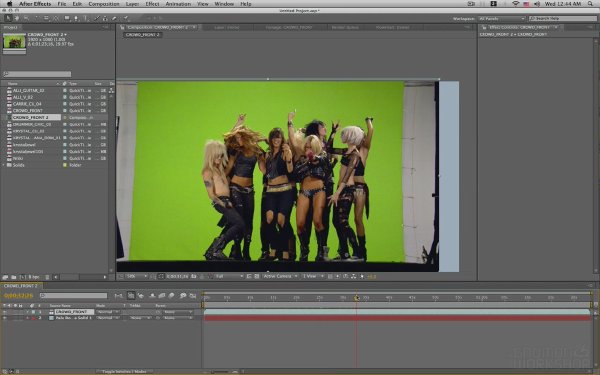
Task: Open the Layer menu
Action: [x=132, y=4]
